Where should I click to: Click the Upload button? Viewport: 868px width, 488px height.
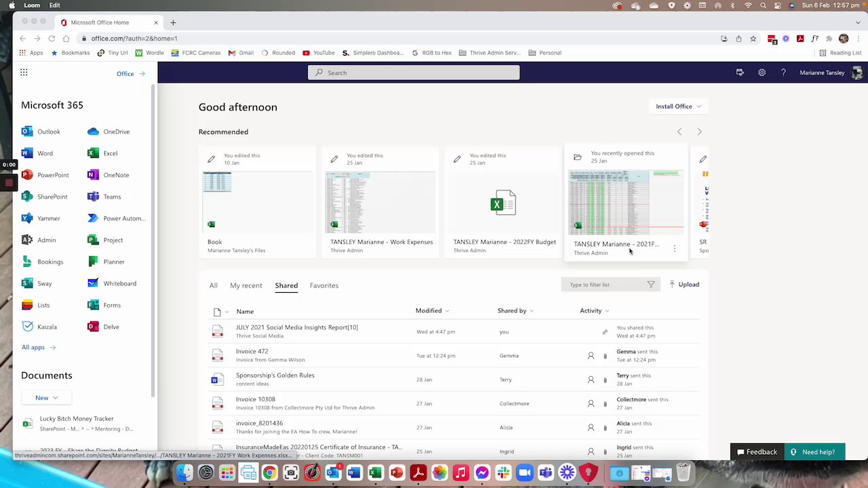[684, 285]
